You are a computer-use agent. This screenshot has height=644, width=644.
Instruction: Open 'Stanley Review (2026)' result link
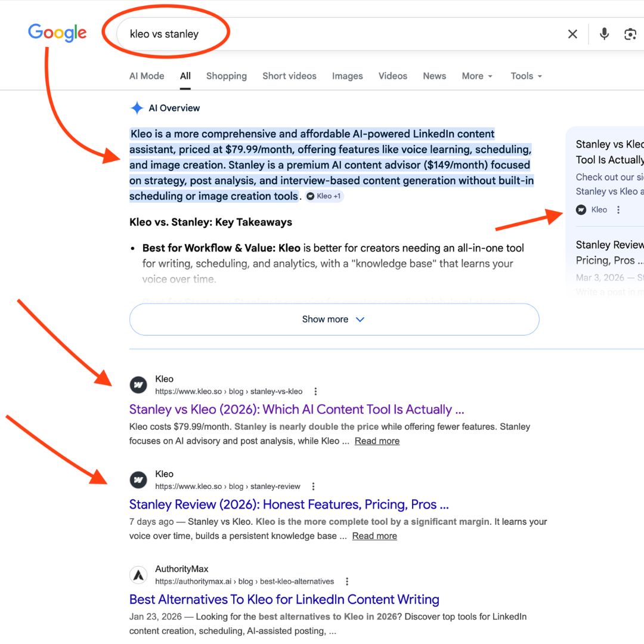[x=289, y=504]
